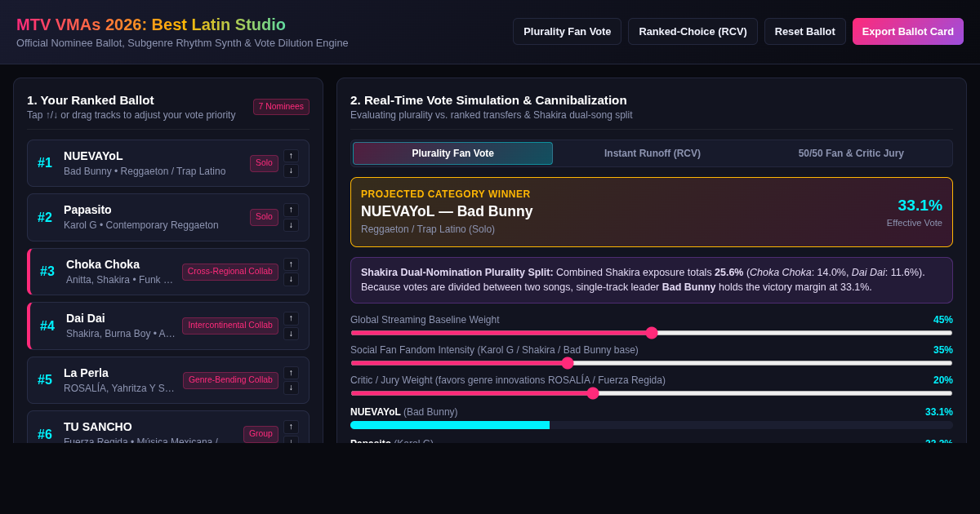Select the Plurality Fan Vote simulation tab
The height and width of the screenshot is (514, 980).
point(452,153)
